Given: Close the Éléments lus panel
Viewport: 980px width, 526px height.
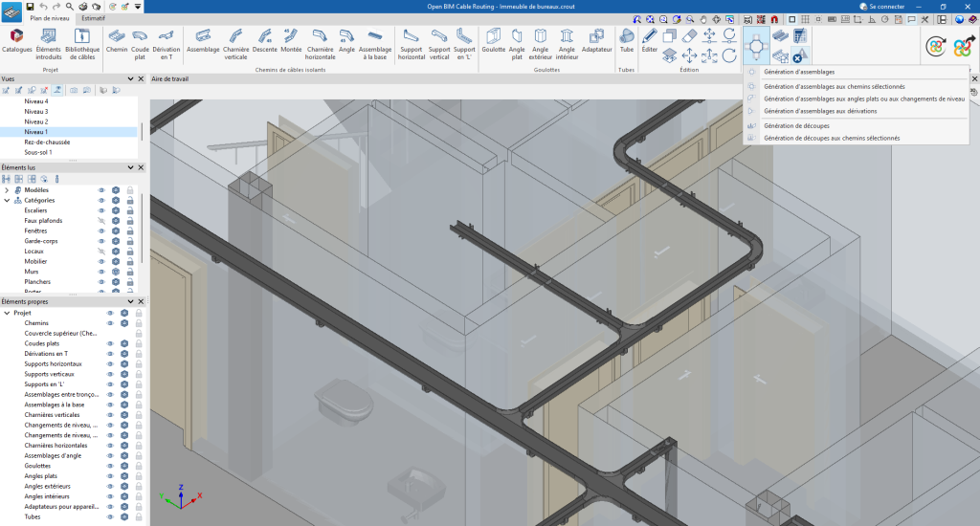Looking at the screenshot, I should point(141,167).
